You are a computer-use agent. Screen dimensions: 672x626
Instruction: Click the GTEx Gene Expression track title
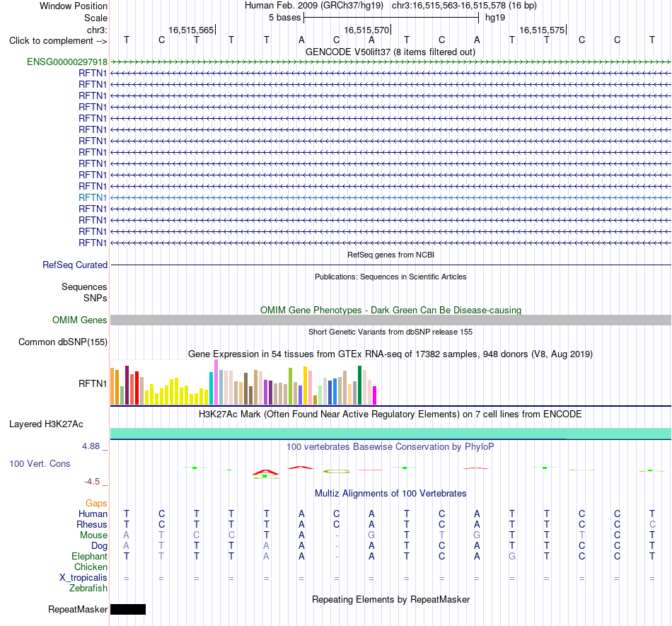point(390,354)
